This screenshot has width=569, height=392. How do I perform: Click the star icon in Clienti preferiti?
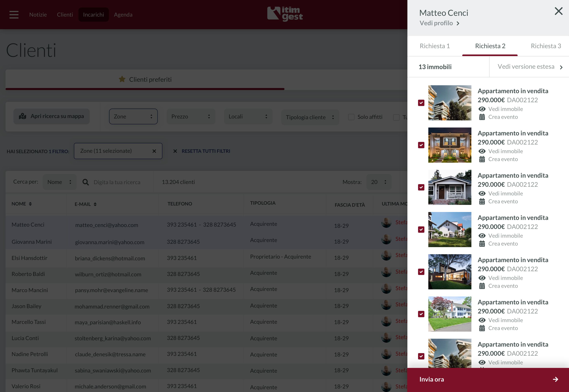click(x=122, y=79)
